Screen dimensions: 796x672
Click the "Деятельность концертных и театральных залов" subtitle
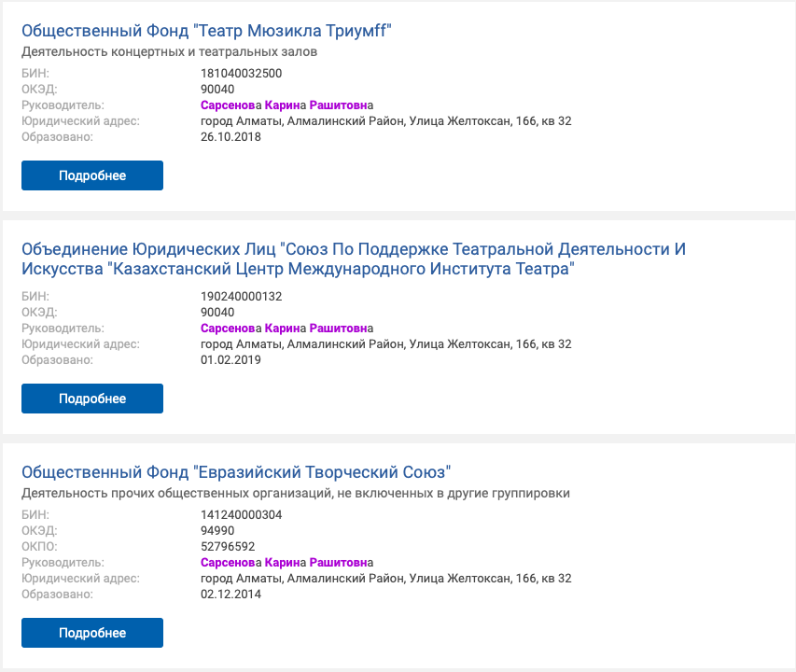(169, 52)
